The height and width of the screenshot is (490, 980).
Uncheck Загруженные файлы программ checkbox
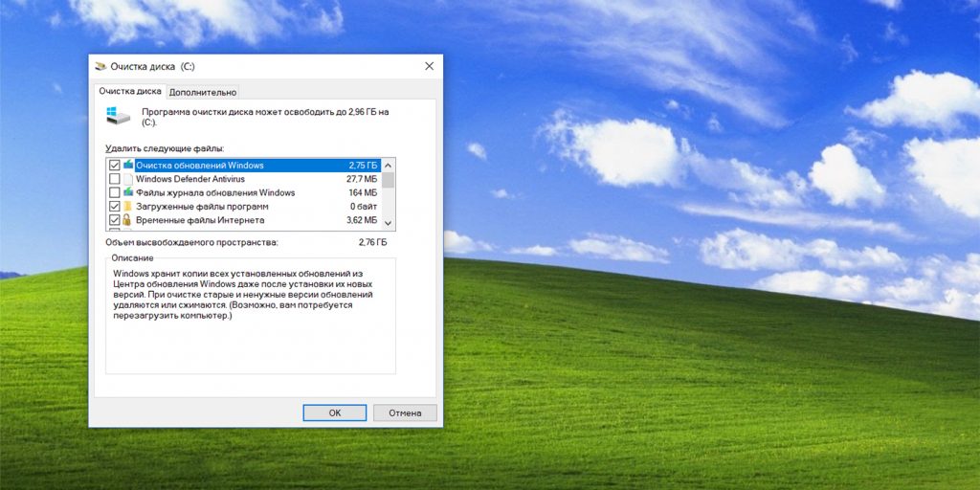[115, 207]
